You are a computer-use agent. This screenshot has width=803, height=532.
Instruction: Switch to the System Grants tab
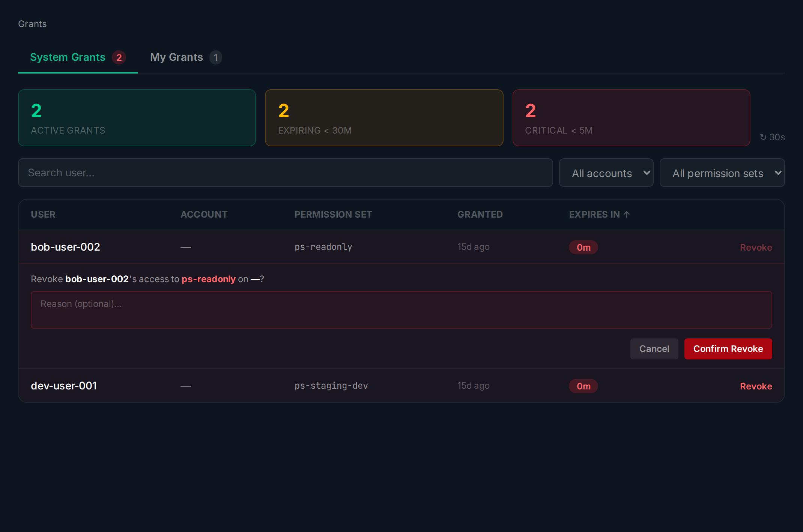tap(78, 57)
